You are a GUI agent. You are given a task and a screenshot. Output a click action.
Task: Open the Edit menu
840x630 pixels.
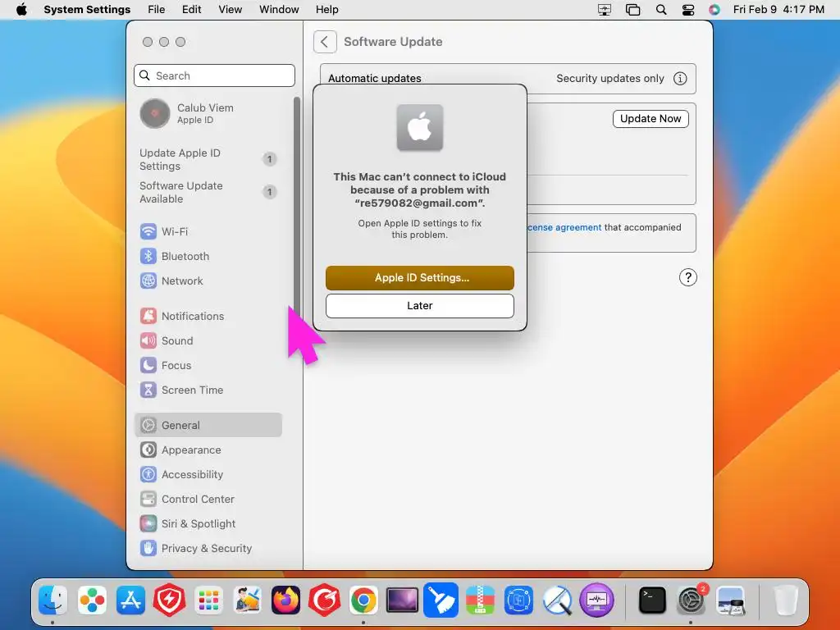tap(192, 10)
